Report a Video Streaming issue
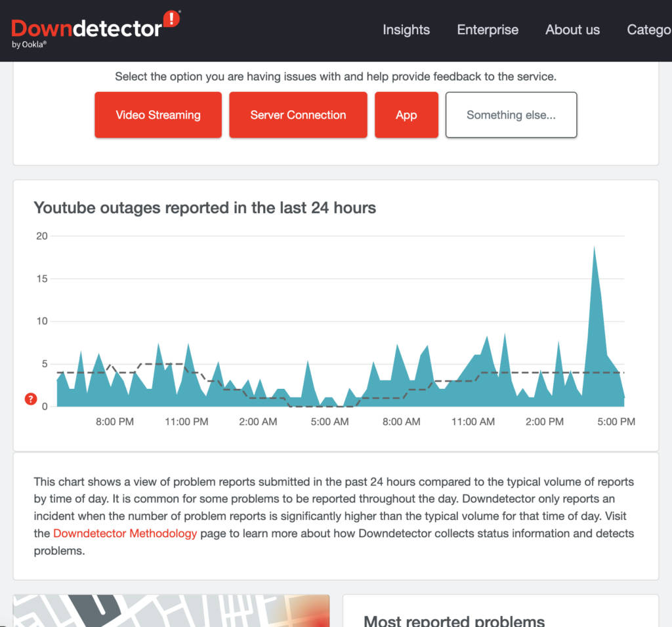This screenshot has width=672, height=627. point(157,115)
